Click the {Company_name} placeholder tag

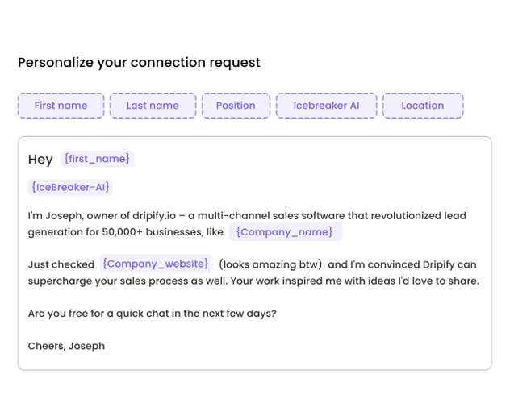[285, 232]
